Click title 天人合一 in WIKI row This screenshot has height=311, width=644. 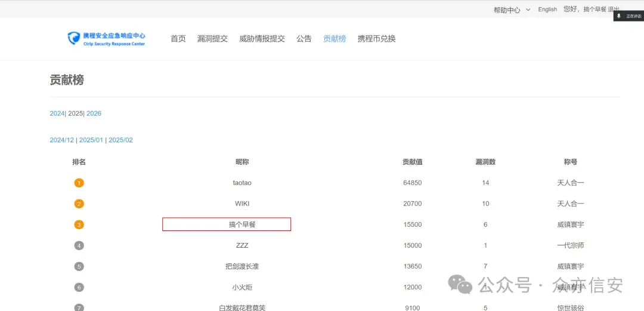pos(571,204)
